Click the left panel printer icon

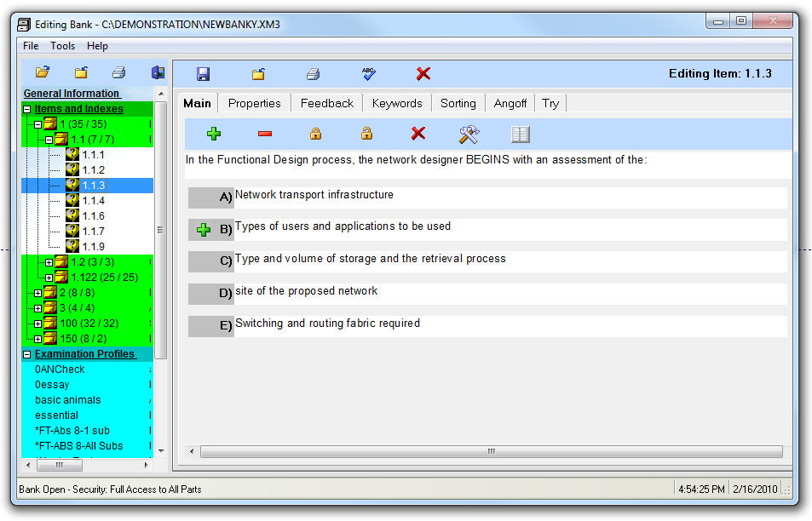[119, 72]
